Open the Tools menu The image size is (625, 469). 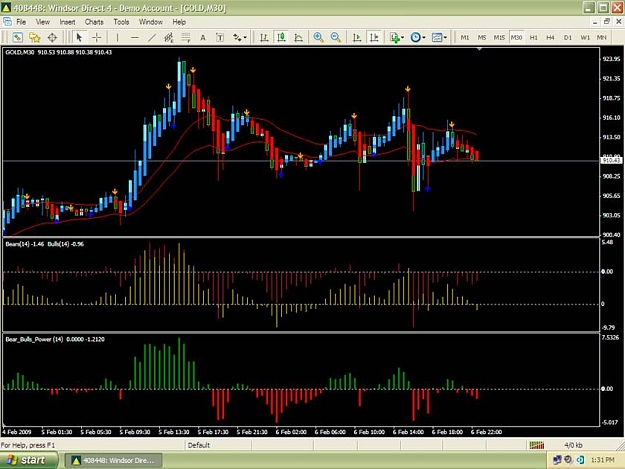(x=121, y=22)
